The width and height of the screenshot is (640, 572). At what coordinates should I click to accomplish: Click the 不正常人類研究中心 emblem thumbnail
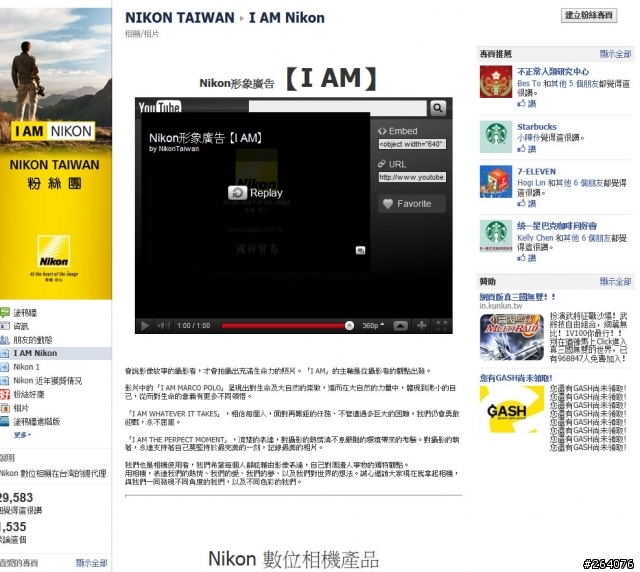coord(496,82)
